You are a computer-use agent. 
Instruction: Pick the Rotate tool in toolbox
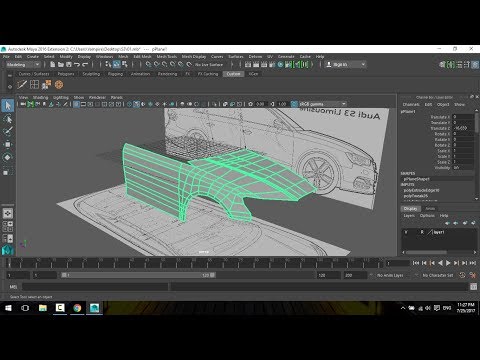8,157
